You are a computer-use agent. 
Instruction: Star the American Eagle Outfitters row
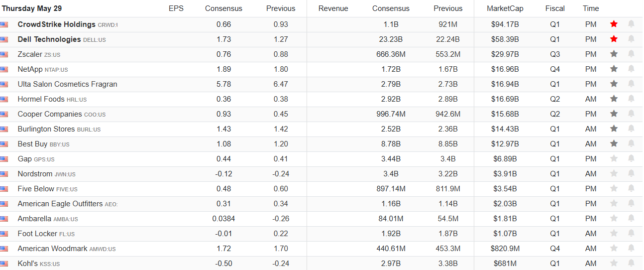pyautogui.click(x=614, y=203)
